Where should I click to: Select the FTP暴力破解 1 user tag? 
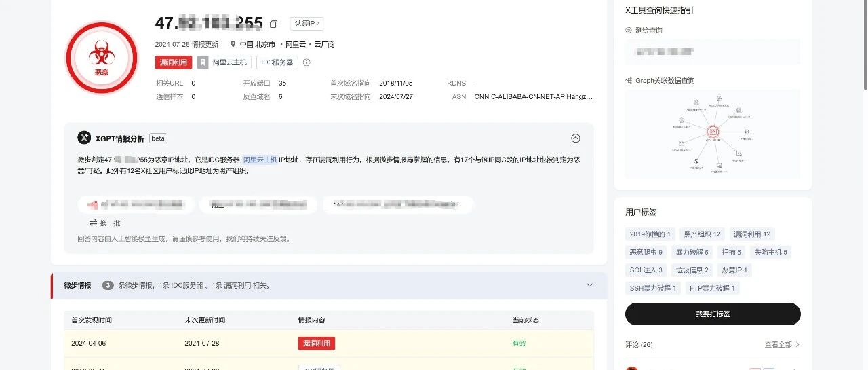point(713,288)
